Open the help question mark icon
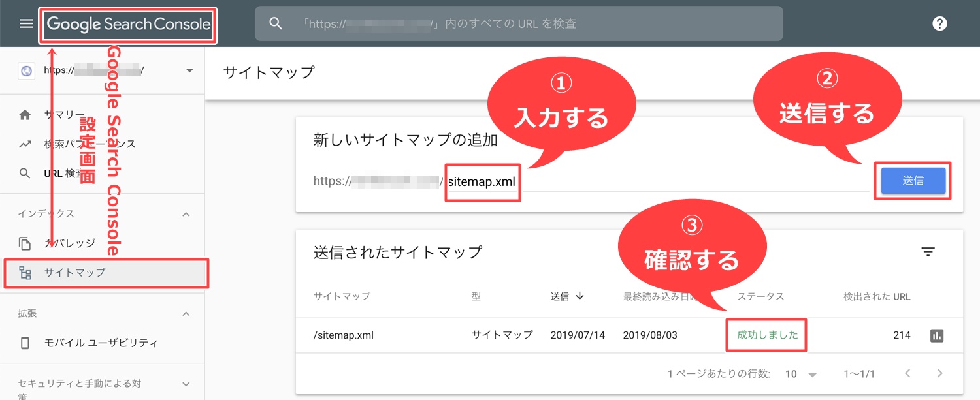The height and width of the screenshot is (400, 980). click(x=939, y=23)
